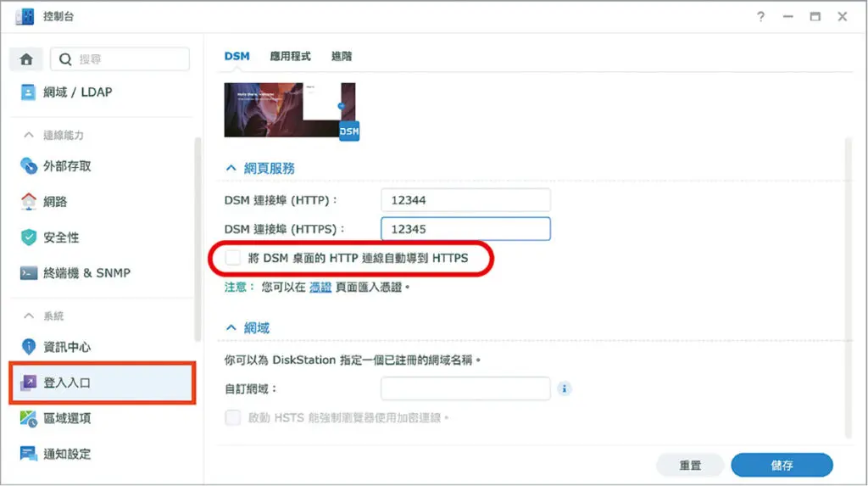The width and height of the screenshot is (868, 486).
Task: Switch to the DSM tab
Action: click(237, 56)
